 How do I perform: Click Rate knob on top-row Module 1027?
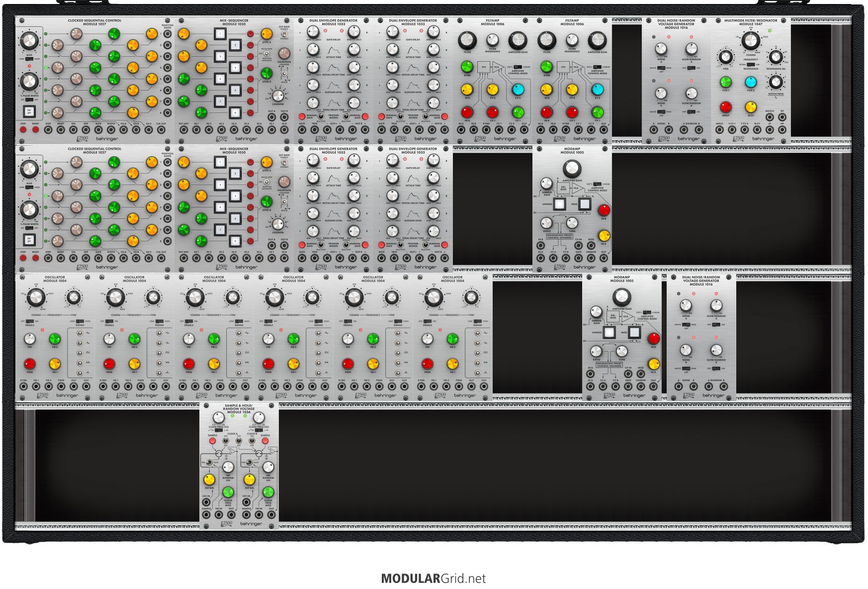(29, 41)
